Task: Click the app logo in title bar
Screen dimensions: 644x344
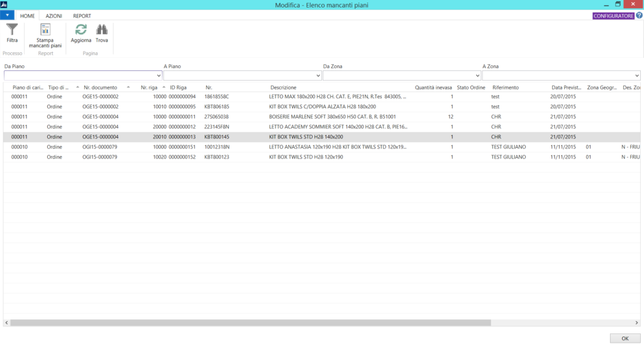Action: point(4,5)
